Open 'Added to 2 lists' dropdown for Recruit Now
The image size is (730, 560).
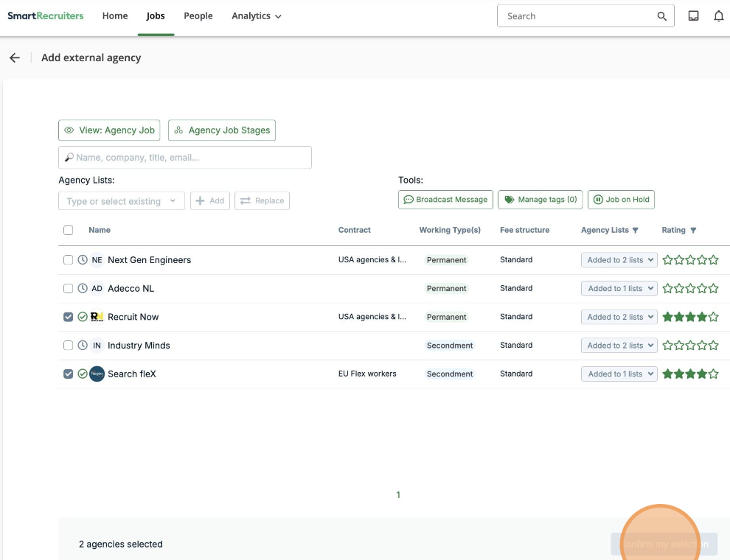[619, 317]
